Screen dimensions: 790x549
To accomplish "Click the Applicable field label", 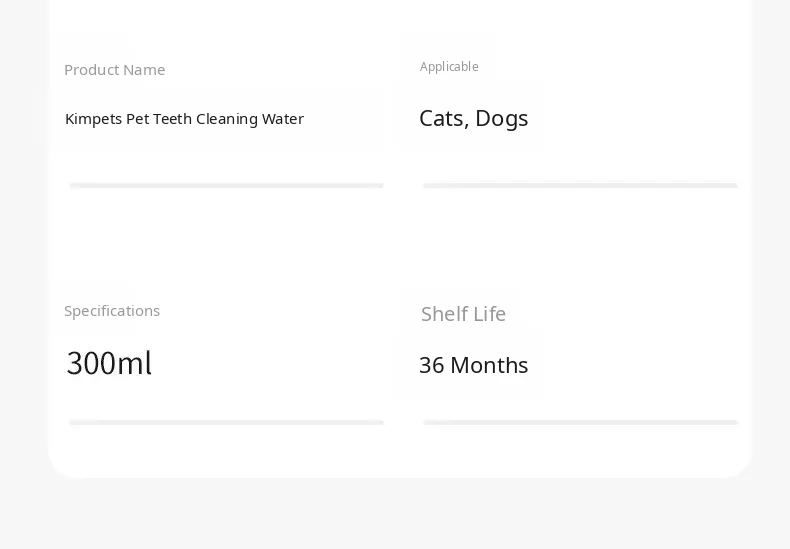I will [449, 67].
